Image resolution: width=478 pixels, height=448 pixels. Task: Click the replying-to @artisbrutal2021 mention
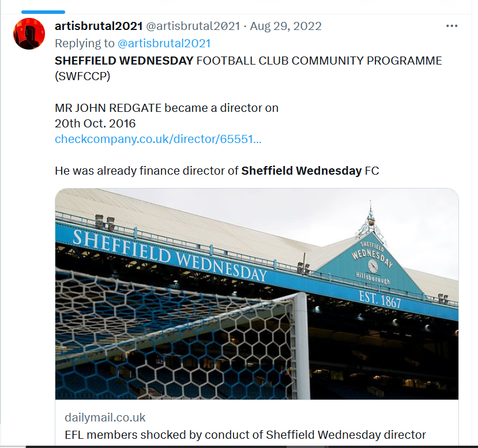click(164, 43)
